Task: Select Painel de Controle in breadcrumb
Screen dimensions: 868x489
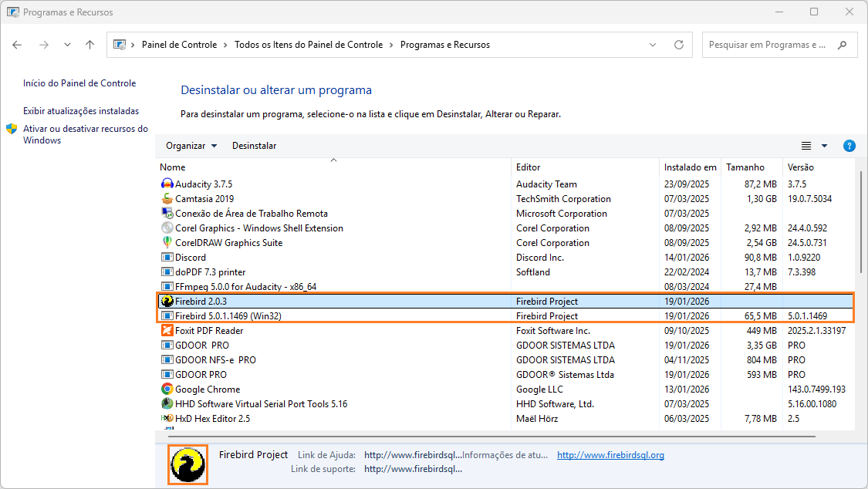Action: (179, 45)
